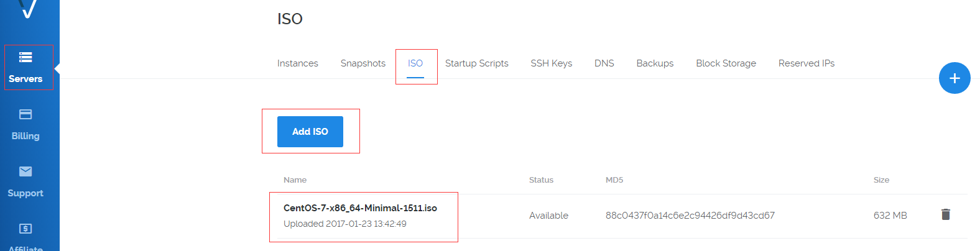Open the DNS tab
This screenshot has height=251, width=980.
point(604,63)
